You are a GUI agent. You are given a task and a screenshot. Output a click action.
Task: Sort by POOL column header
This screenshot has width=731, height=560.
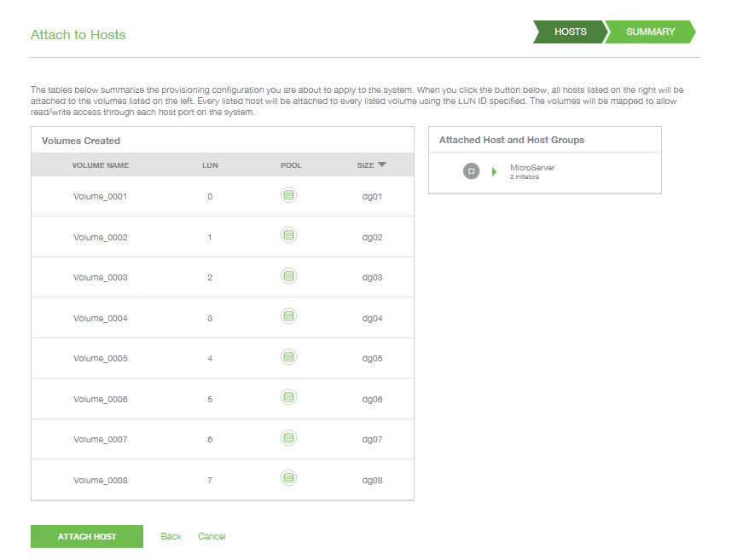pyautogui.click(x=291, y=165)
